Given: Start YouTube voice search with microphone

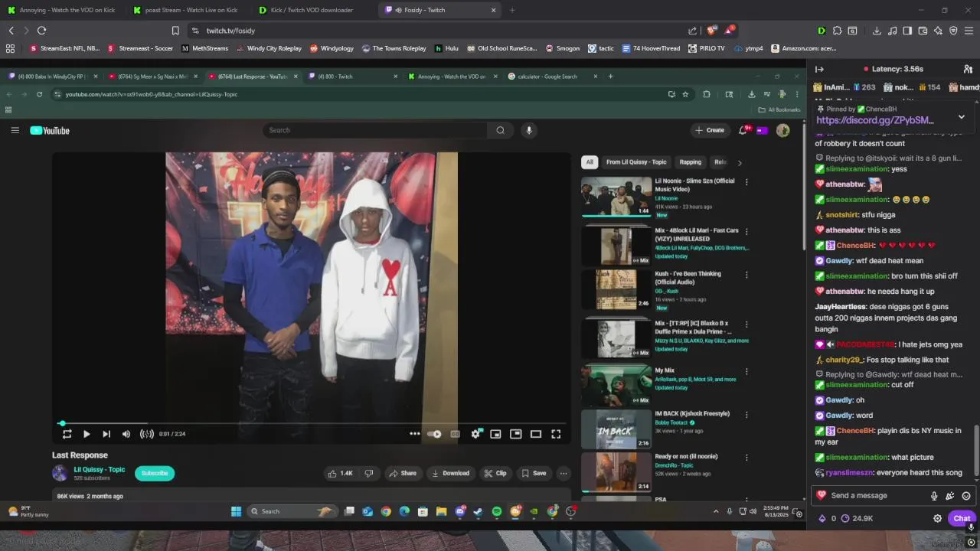Looking at the screenshot, I should 528,130.
